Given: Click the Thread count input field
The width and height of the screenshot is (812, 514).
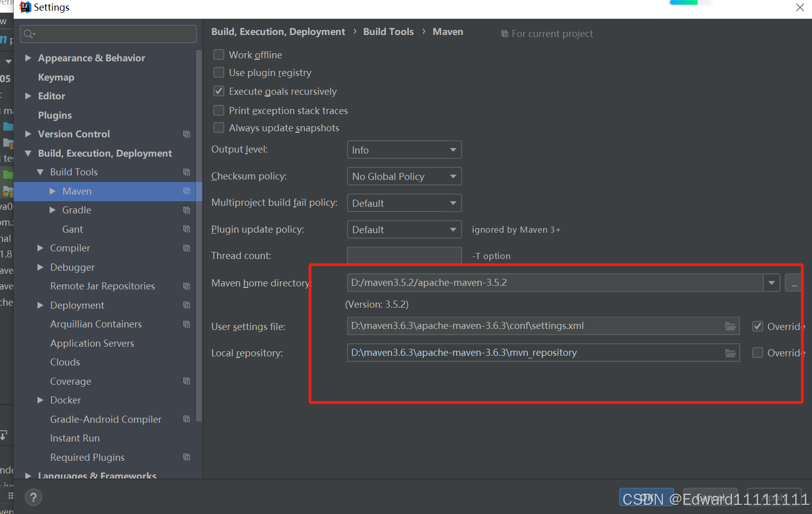Looking at the screenshot, I should click(x=404, y=255).
